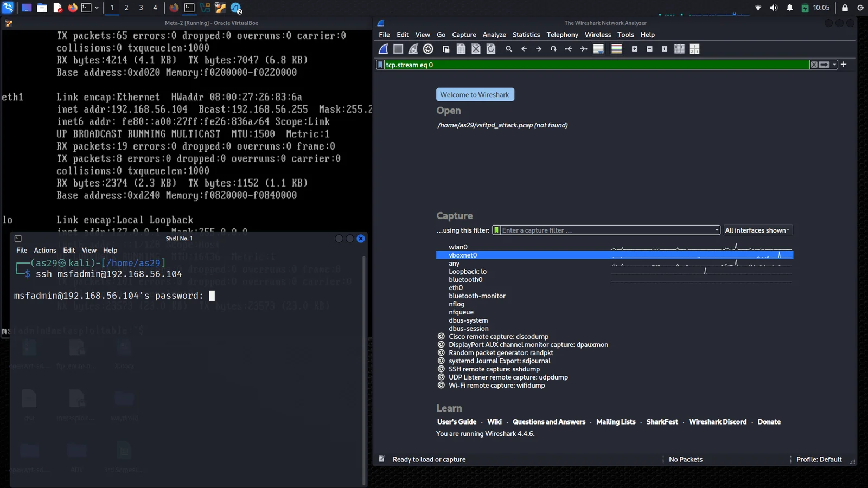The width and height of the screenshot is (868, 488).
Task: Reset packet text to normal size
Action: pyautogui.click(x=665, y=49)
